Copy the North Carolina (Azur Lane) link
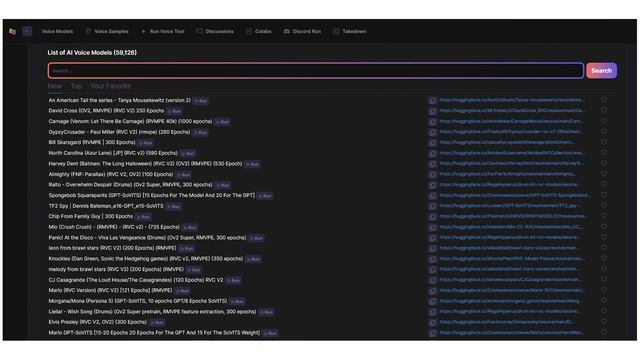Viewport: 640px width, 360px height. (433, 153)
